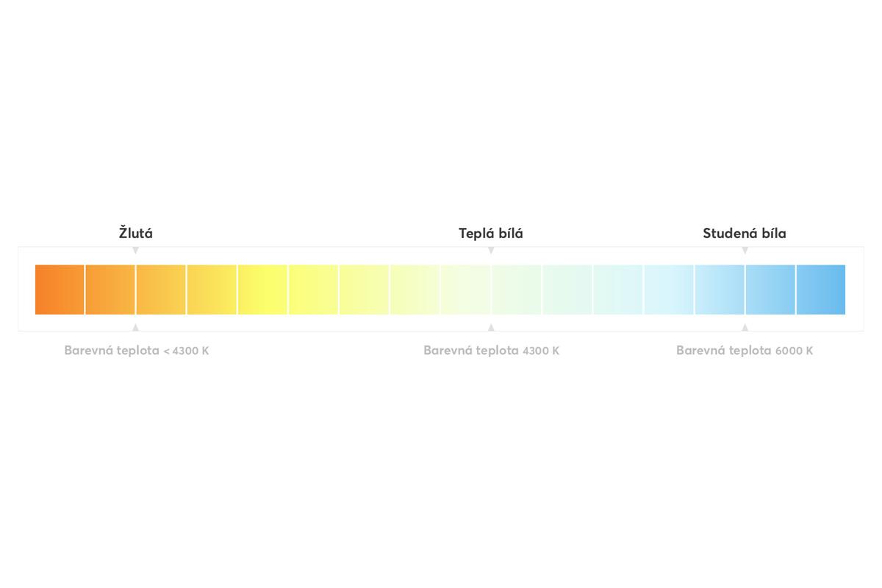This screenshot has width=882, height=588.
Task: Select the Teplá bílá heading label
Action: pyautogui.click(x=491, y=233)
